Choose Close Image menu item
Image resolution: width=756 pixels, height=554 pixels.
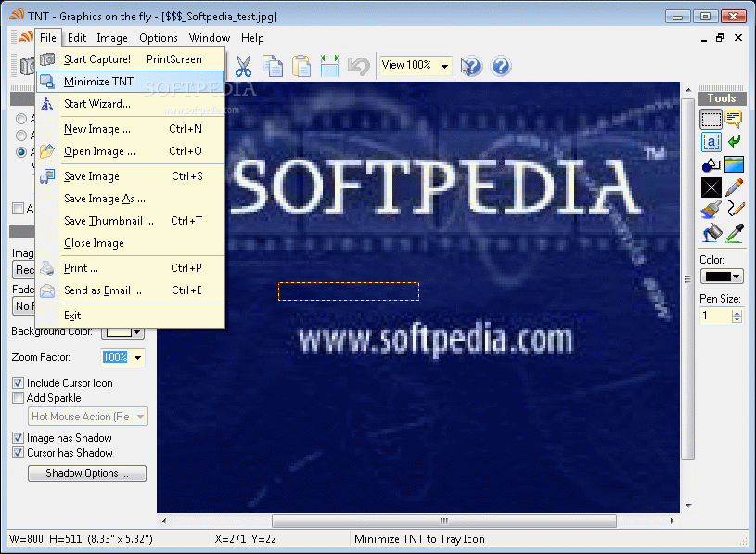point(130,243)
